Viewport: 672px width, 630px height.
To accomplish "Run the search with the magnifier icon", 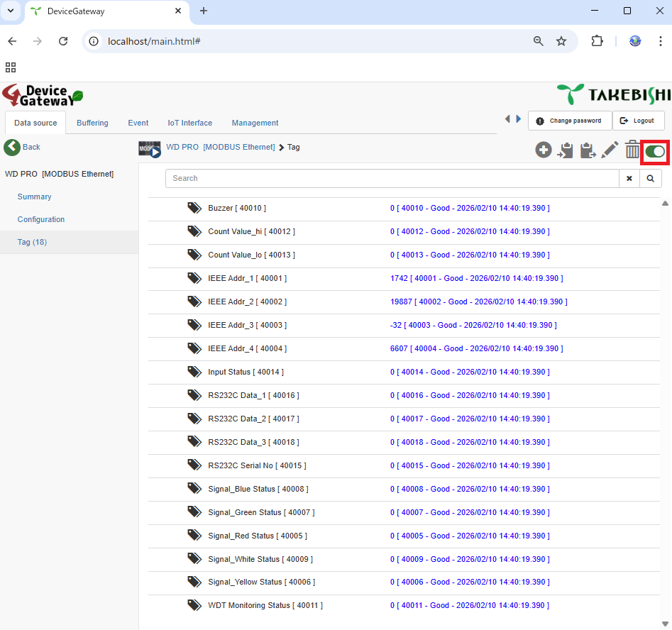I will point(650,178).
